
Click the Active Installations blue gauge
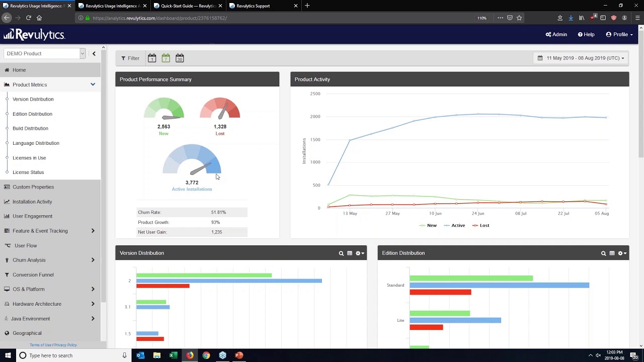pyautogui.click(x=192, y=160)
